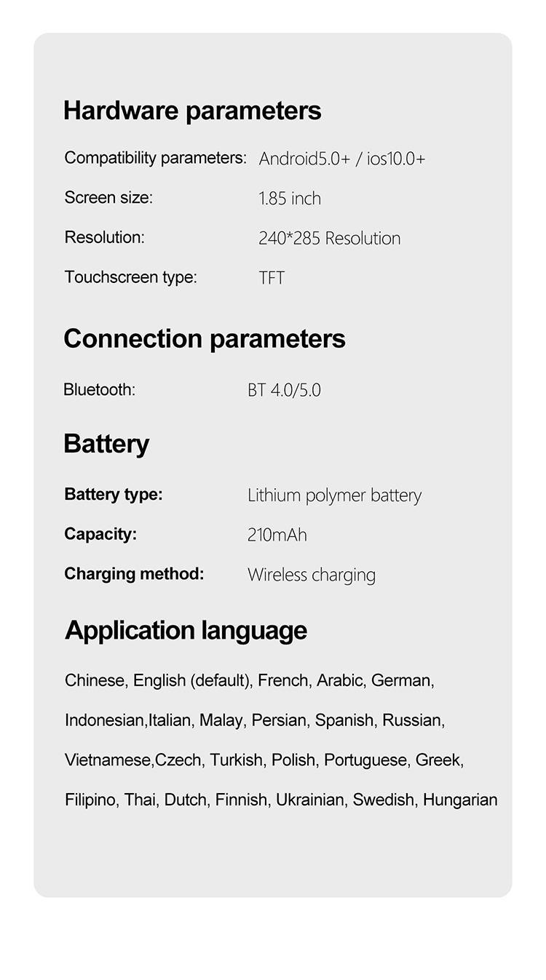The image size is (546, 980).
Task: Click the Wireless charging value
Action: coord(312,575)
